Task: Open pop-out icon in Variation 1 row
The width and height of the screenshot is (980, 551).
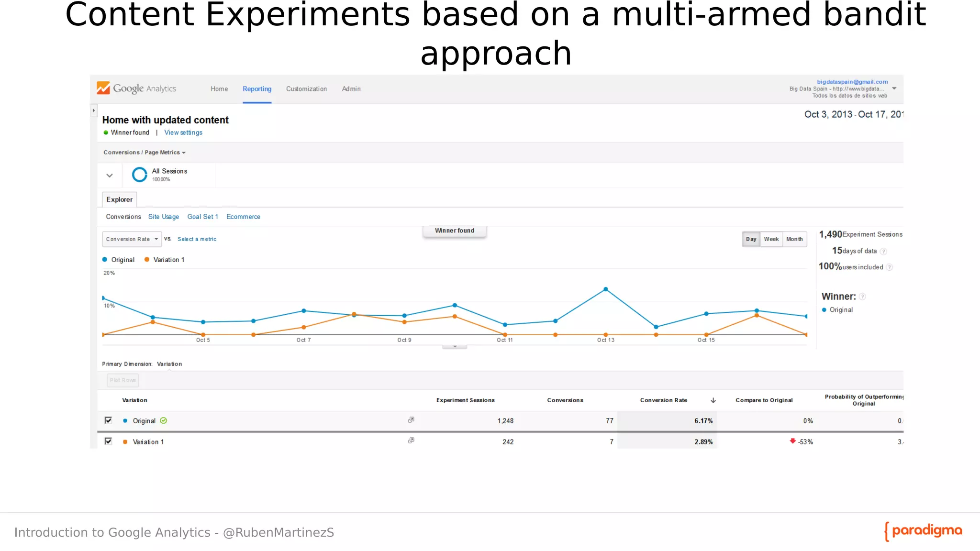Action: (x=411, y=440)
